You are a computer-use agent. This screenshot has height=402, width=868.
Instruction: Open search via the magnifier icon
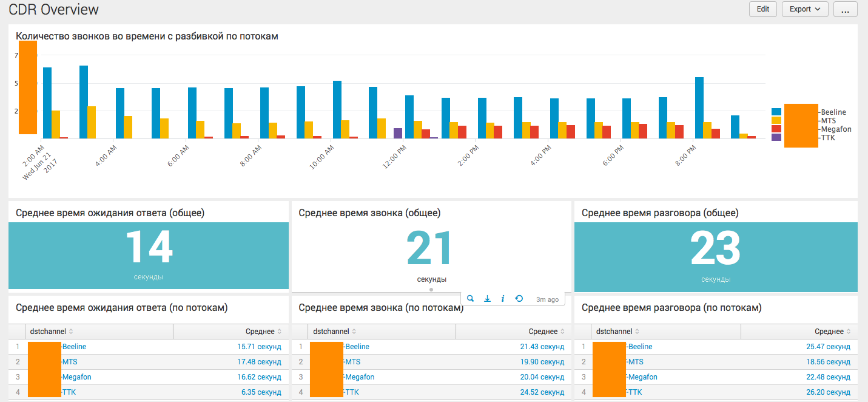tap(471, 298)
